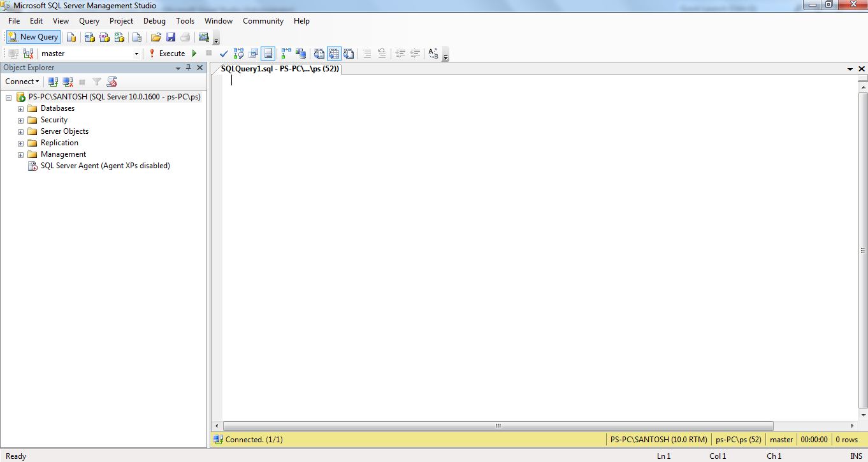The image size is (868, 462).
Task: Open a Database Engine Query
Action: coord(71,37)
